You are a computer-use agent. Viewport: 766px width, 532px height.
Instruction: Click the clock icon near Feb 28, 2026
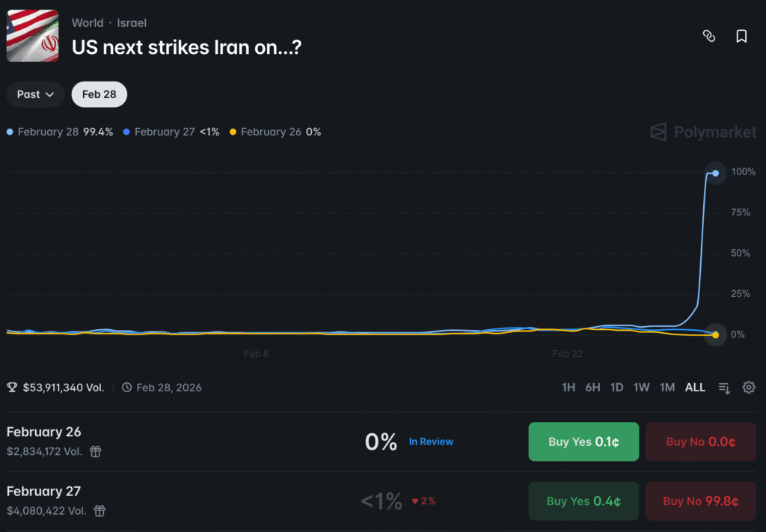(x=126, y=387)
